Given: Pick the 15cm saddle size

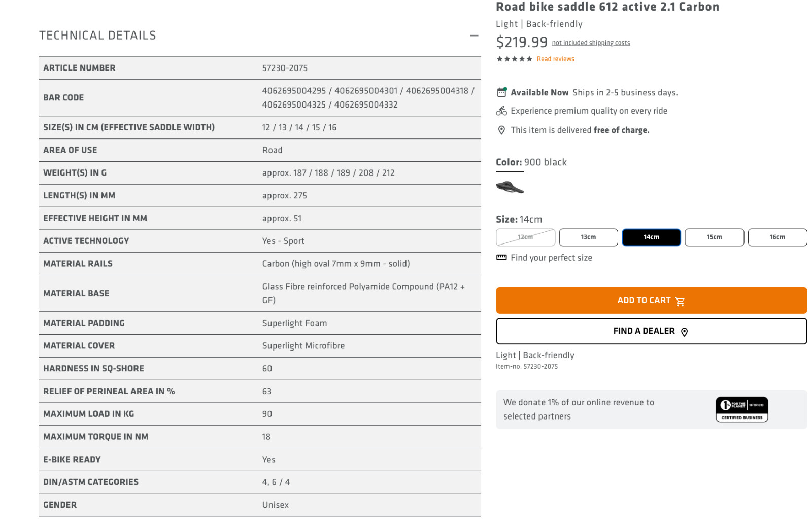Looking at the screenshot, I should (714, 237).
